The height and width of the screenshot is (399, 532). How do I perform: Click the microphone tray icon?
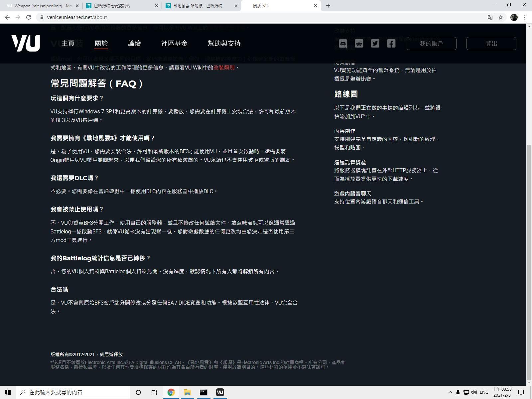point(458,392)
